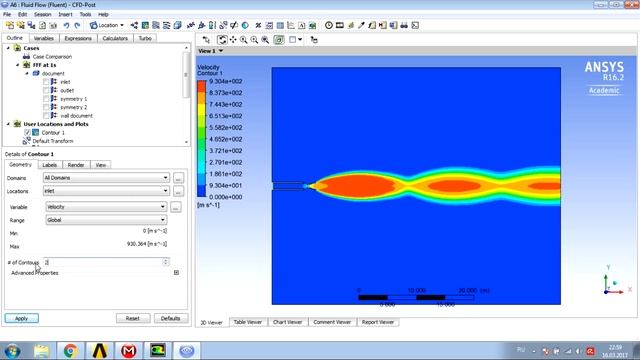Click the Load Results toolbar icon

[10, 25]
